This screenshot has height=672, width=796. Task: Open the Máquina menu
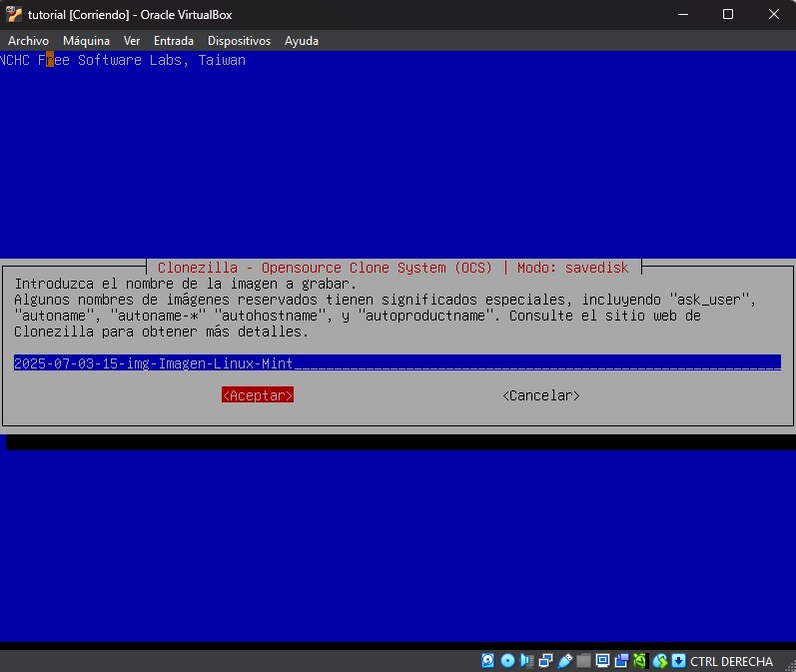(86, 41)
